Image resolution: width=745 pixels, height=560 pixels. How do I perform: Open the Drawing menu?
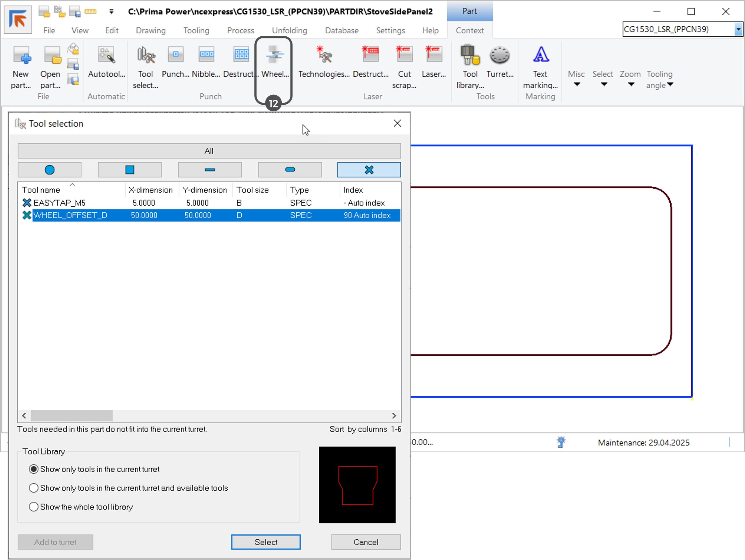pyautogui.click(x=150, y=30)
